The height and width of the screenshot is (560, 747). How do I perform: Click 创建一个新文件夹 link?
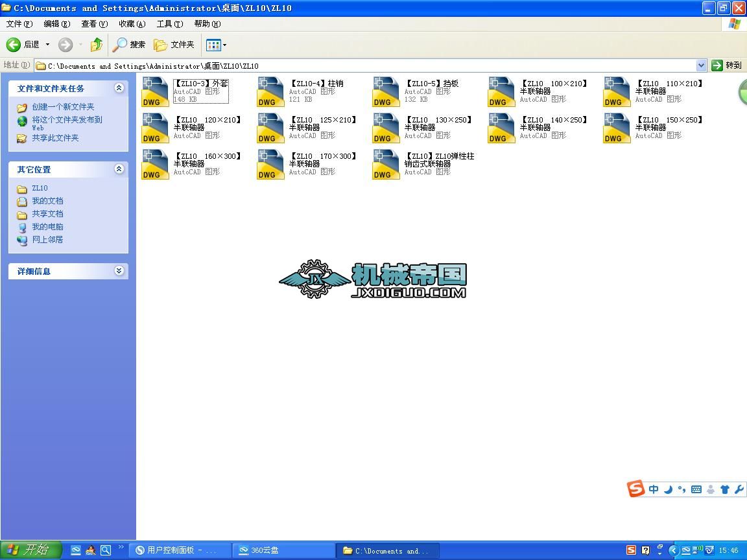pyautogui.click(x=63, y=107)
